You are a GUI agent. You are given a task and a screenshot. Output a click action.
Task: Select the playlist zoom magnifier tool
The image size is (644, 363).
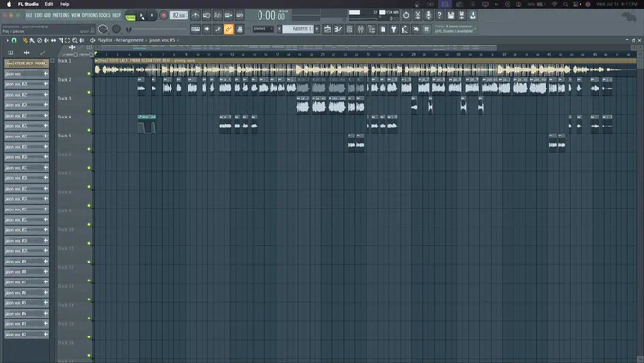(75, 41)
